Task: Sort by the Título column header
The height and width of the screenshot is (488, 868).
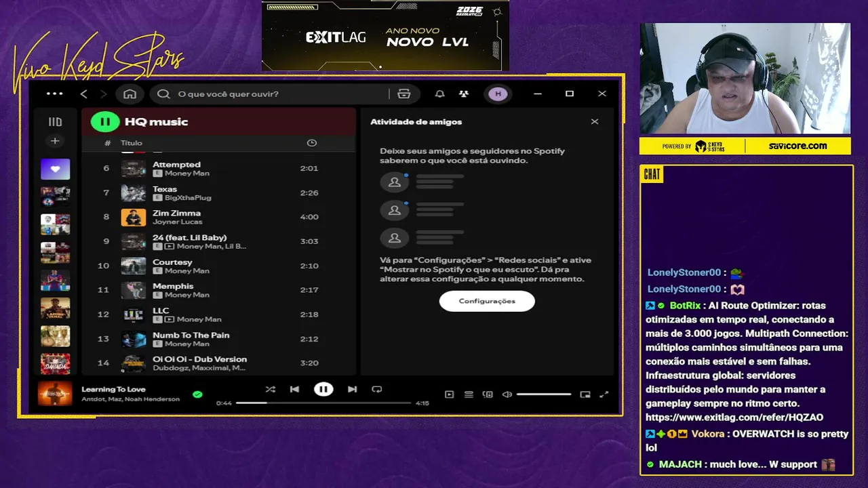Action: [x=132, y=143]
